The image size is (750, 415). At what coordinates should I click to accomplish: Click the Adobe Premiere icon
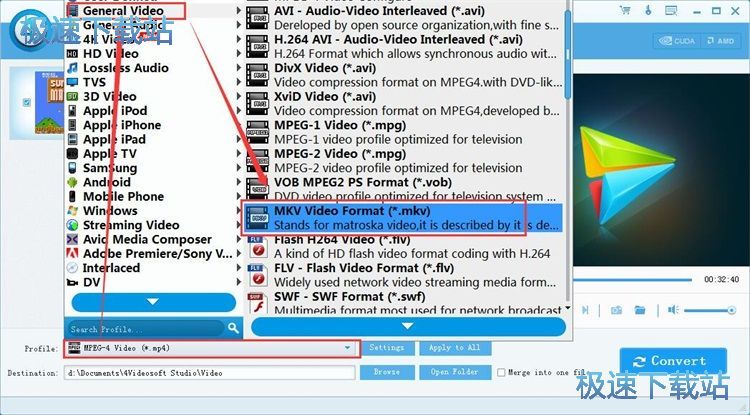(72, 254)
